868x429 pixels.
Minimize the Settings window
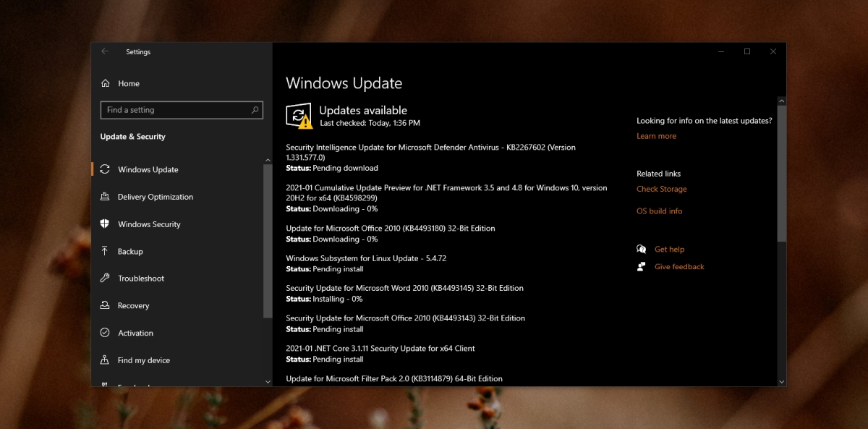coord(721,51)
